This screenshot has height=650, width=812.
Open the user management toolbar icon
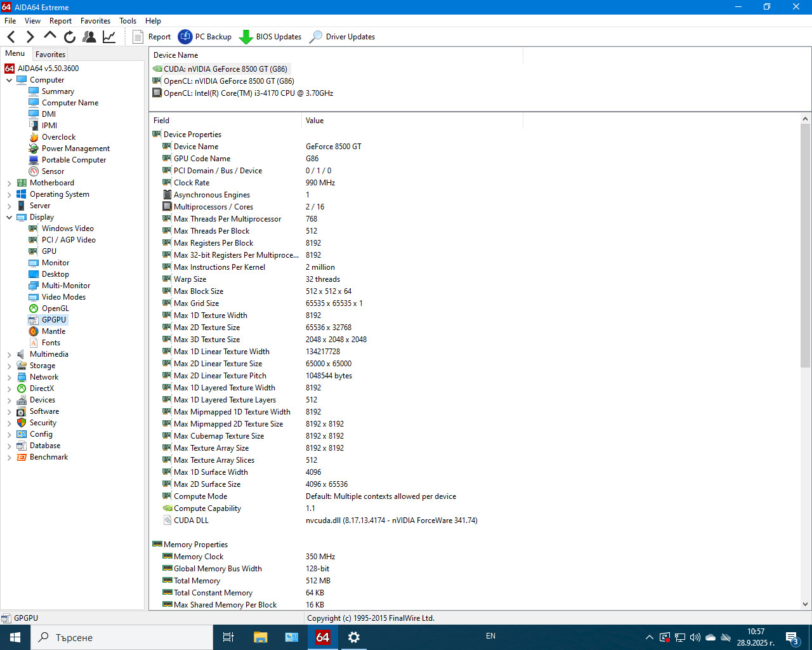coord(89,37)
